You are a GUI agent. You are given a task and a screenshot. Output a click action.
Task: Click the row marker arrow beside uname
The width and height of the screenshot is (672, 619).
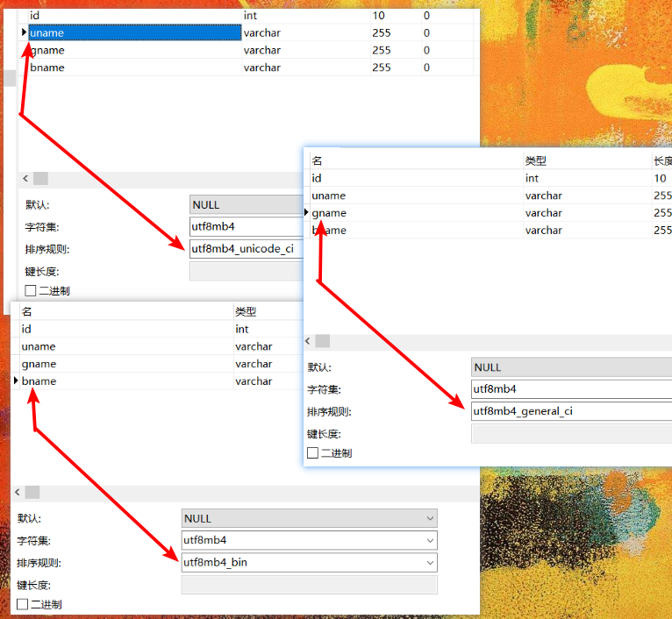click(24, 32)
